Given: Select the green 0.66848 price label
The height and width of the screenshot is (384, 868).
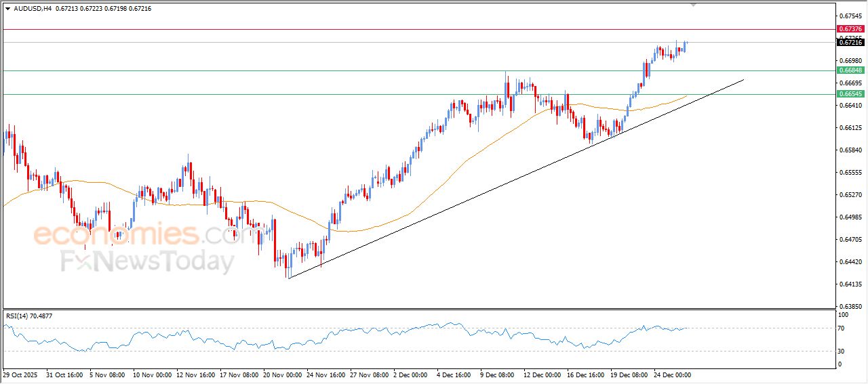Looking at the screenshot, I should [850, 70].
